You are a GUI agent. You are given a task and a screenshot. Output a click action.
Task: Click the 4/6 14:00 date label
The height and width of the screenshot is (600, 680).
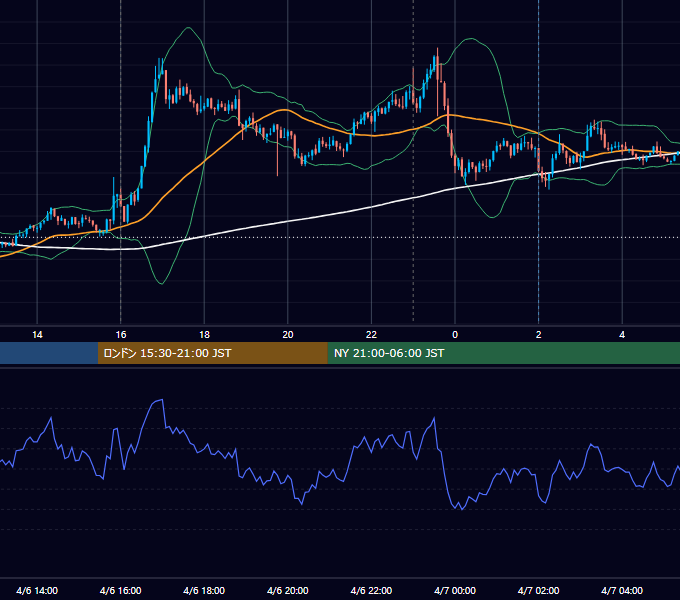pyautogui.click(x=37, y=590)
